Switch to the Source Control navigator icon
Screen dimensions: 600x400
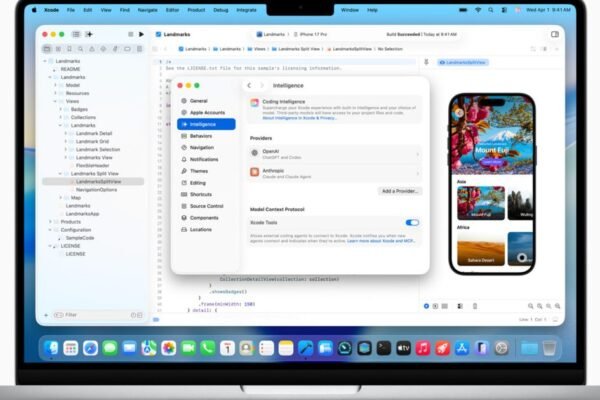pos(58,49)
